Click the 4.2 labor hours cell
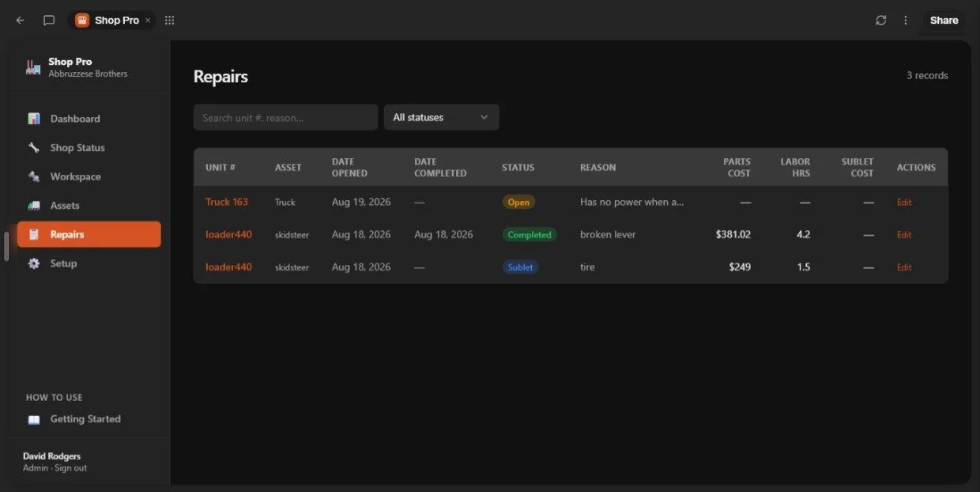 (803, 234)
